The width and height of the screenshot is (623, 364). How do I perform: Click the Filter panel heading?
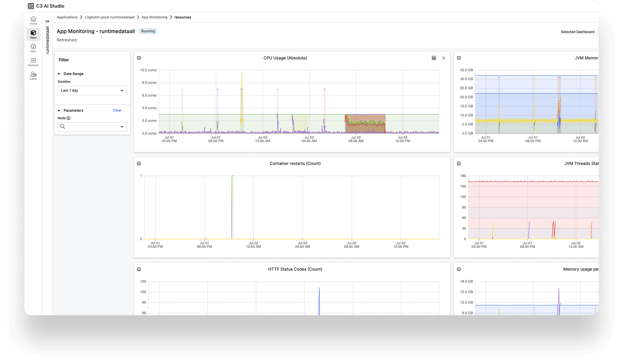click(x=64, y=60)
